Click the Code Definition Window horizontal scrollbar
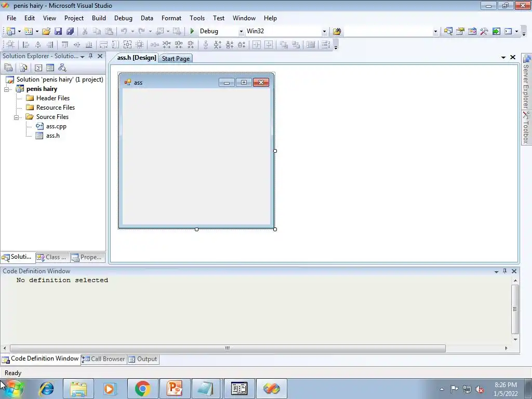 tap(228, 348)
